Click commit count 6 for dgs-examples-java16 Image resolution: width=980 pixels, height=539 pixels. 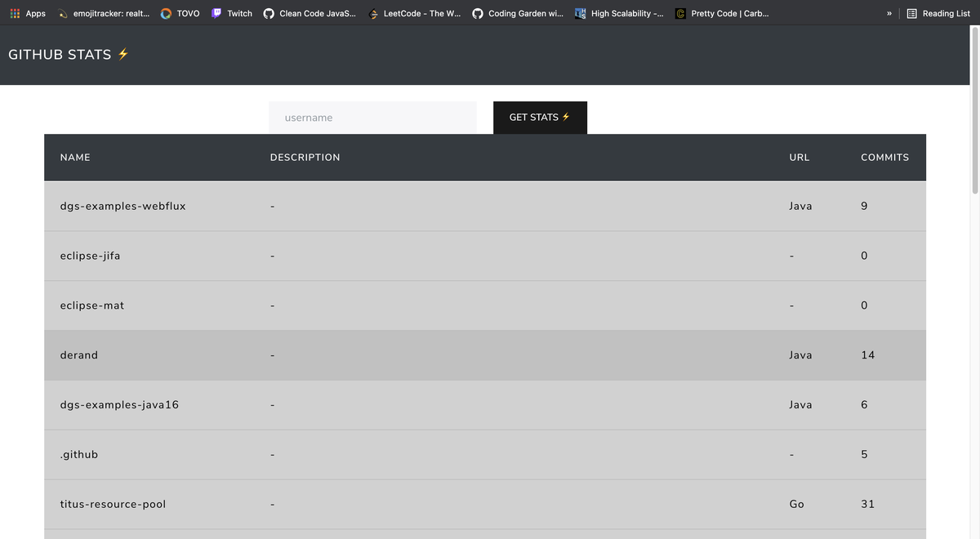[864, 405]
